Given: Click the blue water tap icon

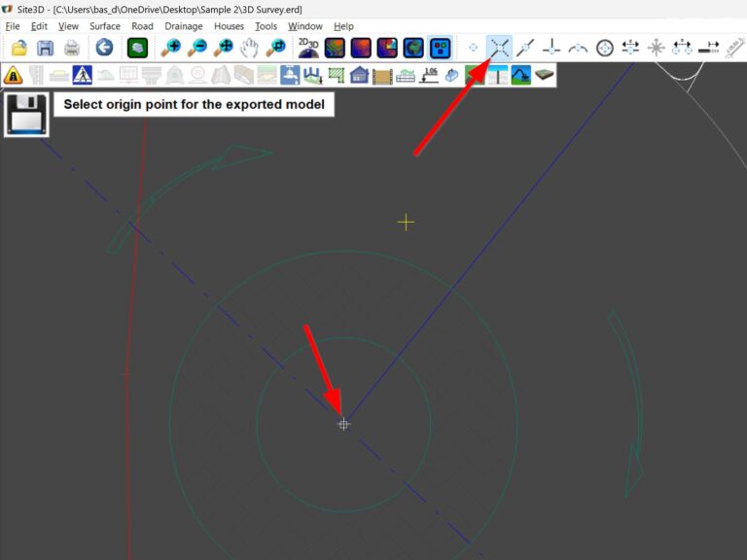Looking at the screenshot, I should [x=290, y=75].
